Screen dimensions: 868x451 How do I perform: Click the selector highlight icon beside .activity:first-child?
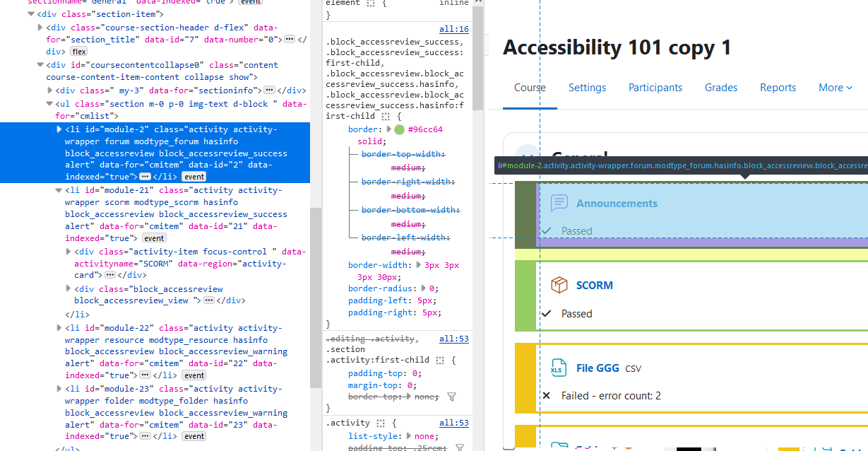440,360
